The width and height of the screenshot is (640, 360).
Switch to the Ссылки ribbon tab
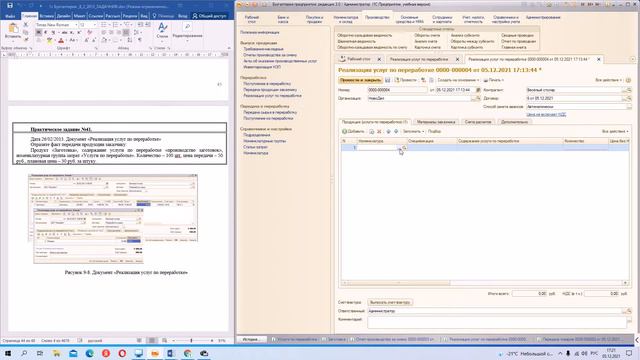[96, 16]
